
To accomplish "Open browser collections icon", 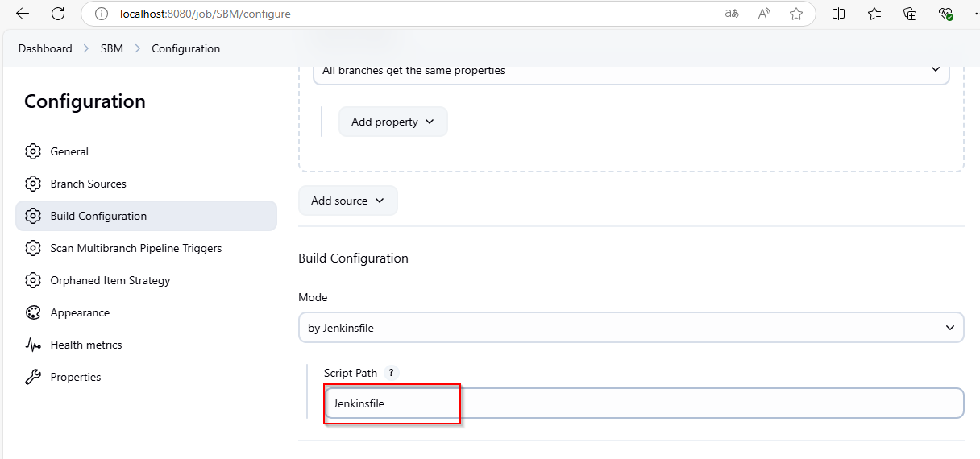I will (910, 14).
